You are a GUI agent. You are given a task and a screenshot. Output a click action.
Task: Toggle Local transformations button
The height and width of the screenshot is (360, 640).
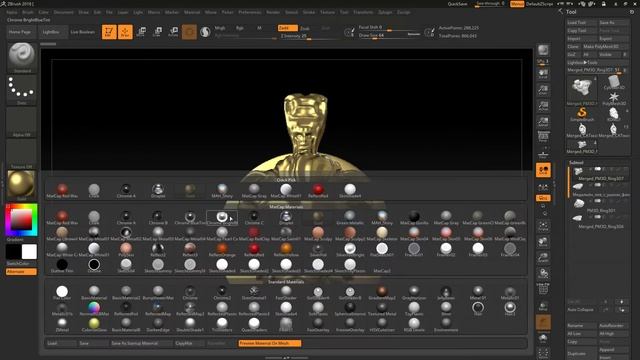pos(543,170)
